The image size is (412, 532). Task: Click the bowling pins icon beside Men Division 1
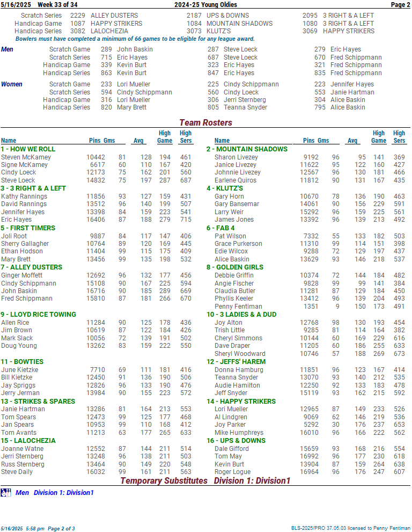click(6, 493)
